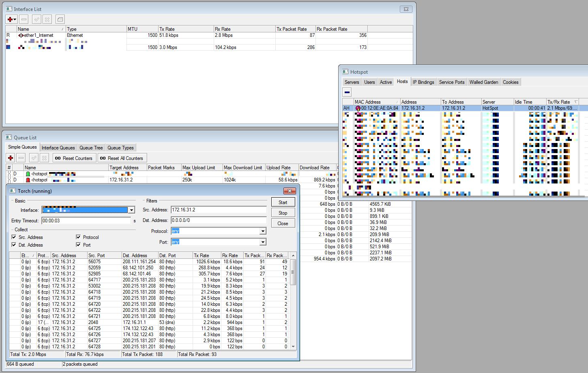Screen dimensions: 588x373
Task: Click the add interface plus icon
Action: [x=10, y=19]
